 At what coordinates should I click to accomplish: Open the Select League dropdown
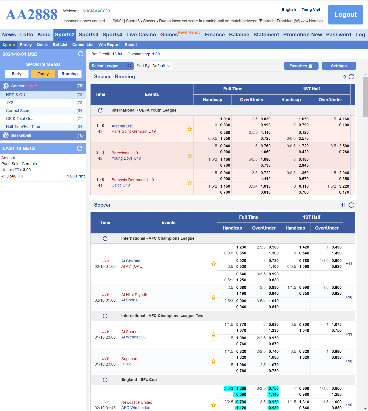coord(111,66)
